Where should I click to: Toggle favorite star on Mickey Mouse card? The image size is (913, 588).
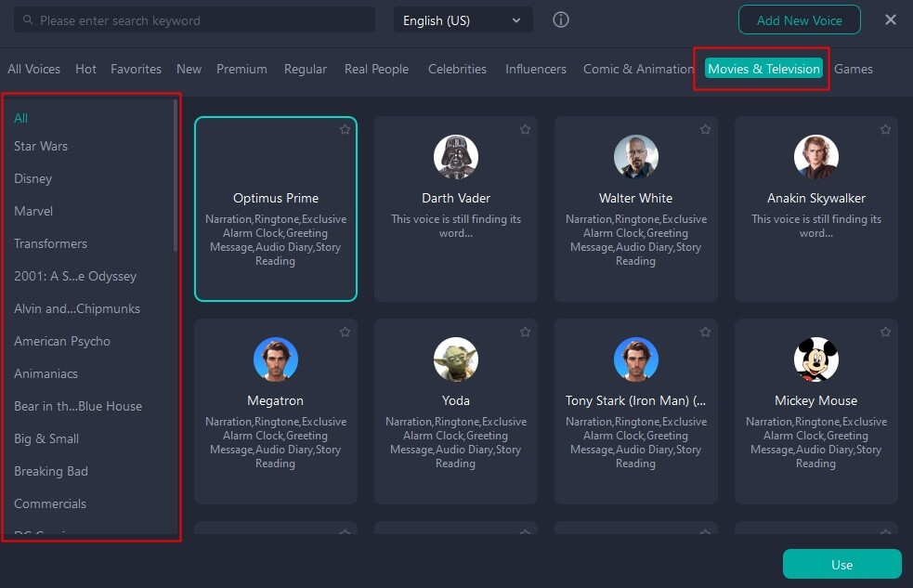(885, 333)
